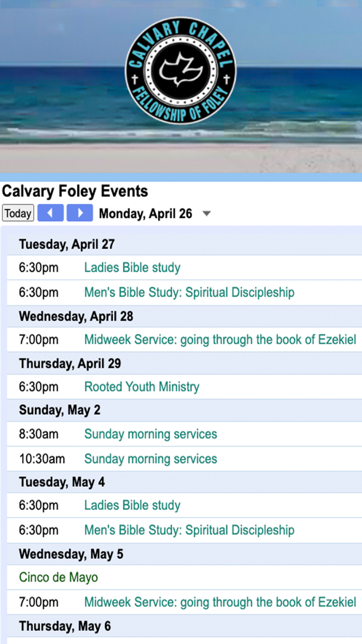Open the date picker dropdown next to Monday, April 26
The image size is (362, 644).
[x=207, y=213]
